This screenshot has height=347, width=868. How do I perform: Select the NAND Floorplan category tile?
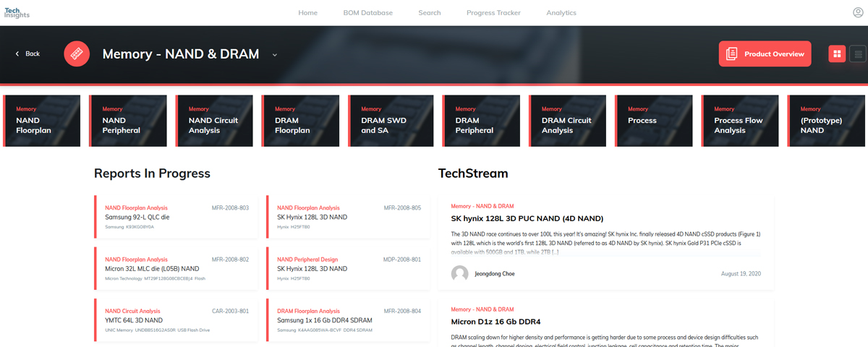pos(45,121)
